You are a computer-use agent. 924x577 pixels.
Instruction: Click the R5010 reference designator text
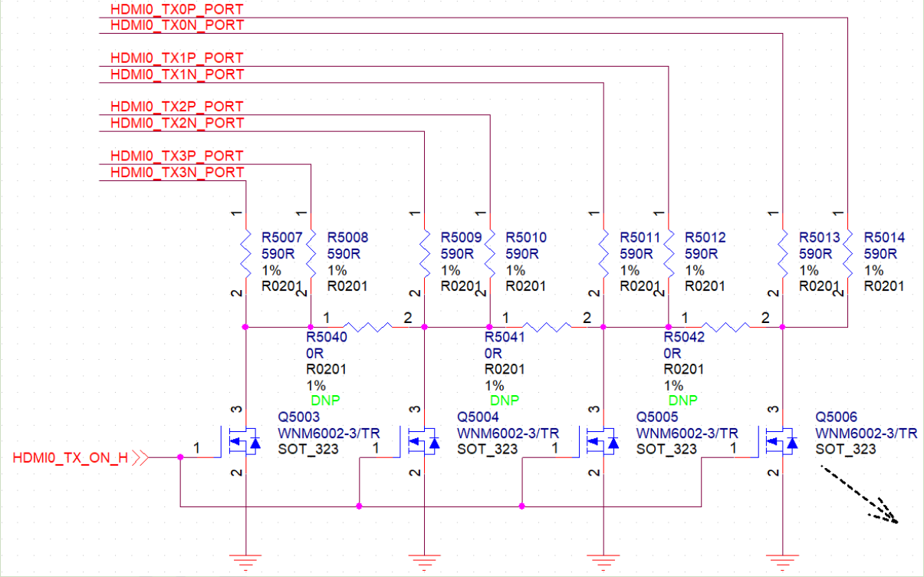click(526, 238)
